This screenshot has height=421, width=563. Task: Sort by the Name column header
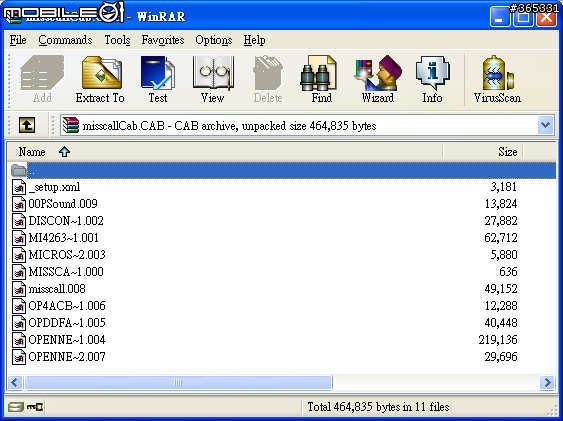(x=225, y=152)
